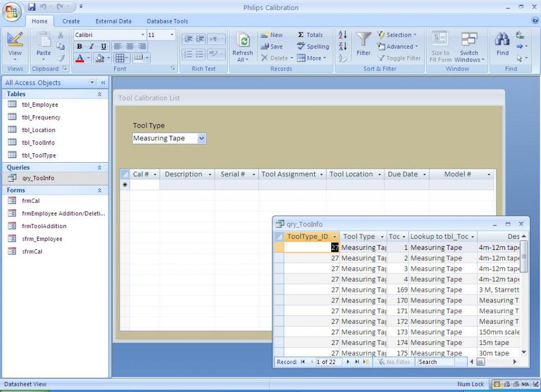Click the Save icon in Quick Access toolbar
The width and height of the screenshot is (541, 392).
(32, 7)
